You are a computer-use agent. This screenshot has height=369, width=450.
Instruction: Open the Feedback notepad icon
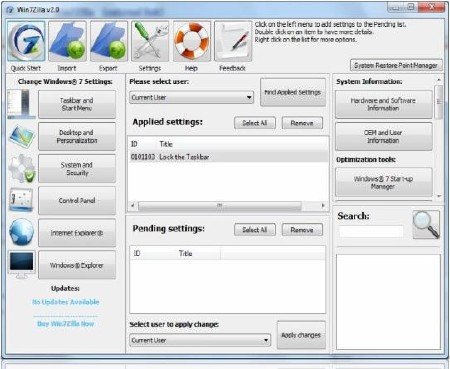tap(233, 41)
